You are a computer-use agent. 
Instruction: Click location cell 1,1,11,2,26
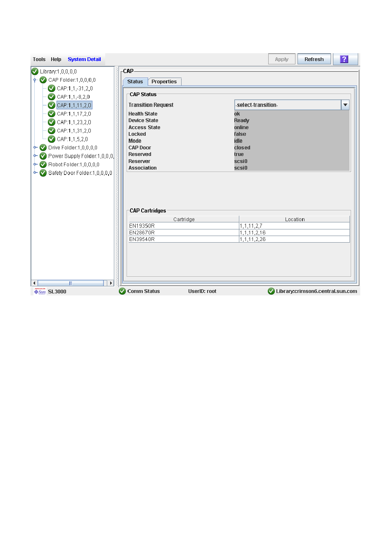coord(295,239)
